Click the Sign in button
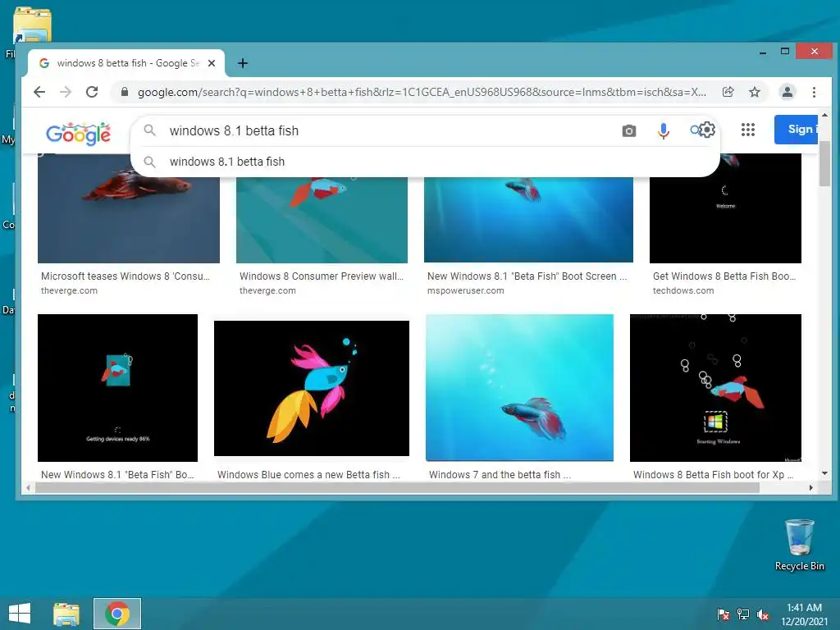Viewport: 840px width, 630px height. [796, 129]
